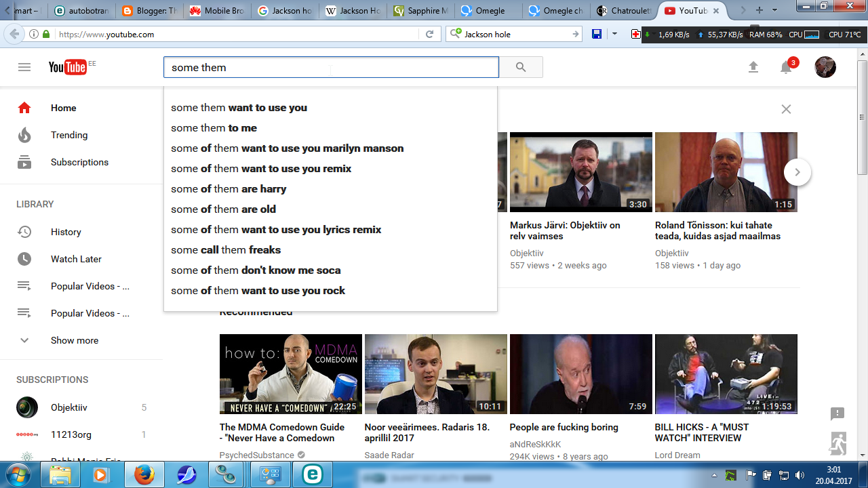Open the notifications bell
The width and height of the screenshot is (868, 488).
click(x=786, y=67)
